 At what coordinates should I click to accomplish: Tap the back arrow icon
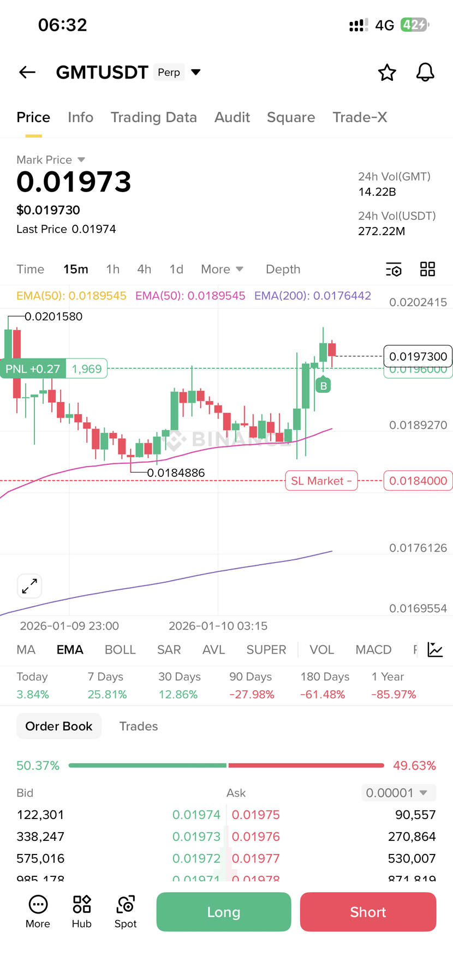tap(27, 72)
